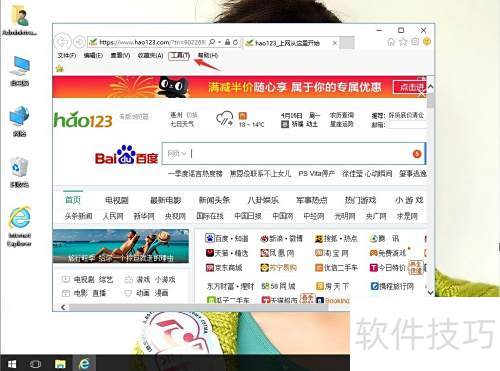Open File Explorer from the taskbar
Screen dimensions: 500x371
click(60, 363)
